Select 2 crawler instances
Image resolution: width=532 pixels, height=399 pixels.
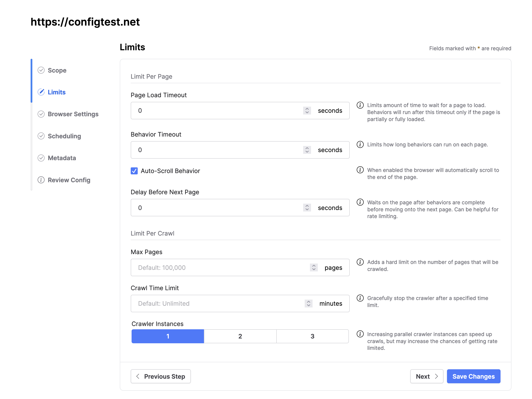coord(240,336)
